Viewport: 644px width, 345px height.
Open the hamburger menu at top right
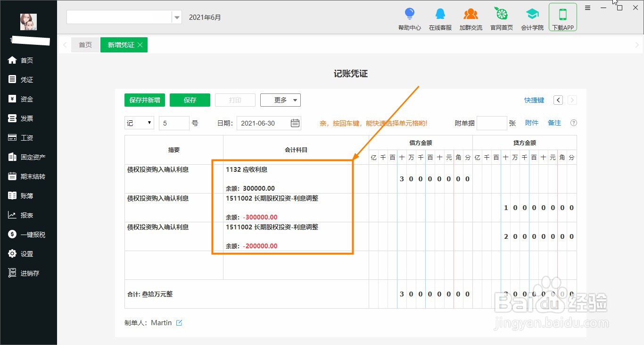pos(587,8)
